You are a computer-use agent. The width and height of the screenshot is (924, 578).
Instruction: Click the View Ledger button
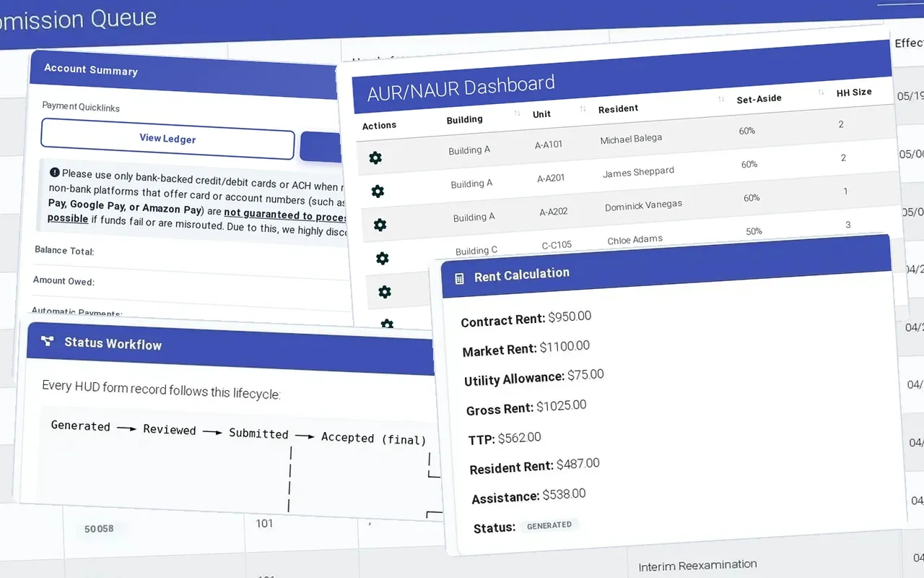click(167, 139)
